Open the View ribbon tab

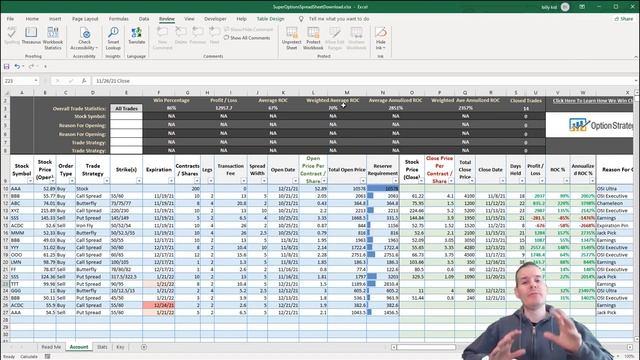(189, 19)
